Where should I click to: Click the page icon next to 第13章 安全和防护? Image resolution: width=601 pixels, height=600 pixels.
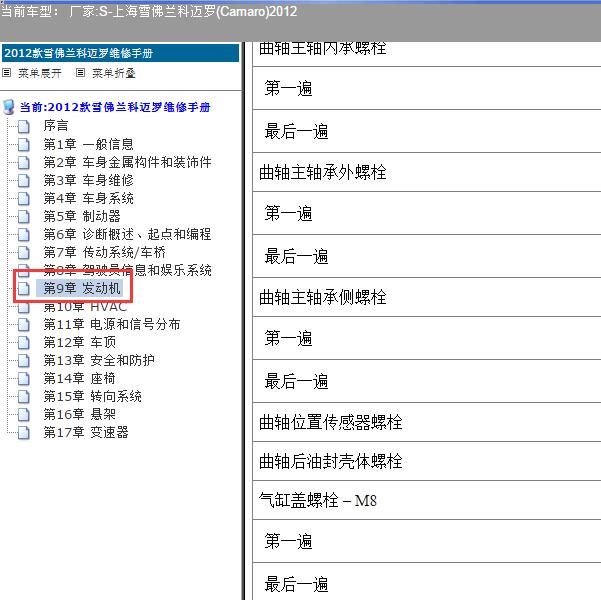click(x=24, y=360)
